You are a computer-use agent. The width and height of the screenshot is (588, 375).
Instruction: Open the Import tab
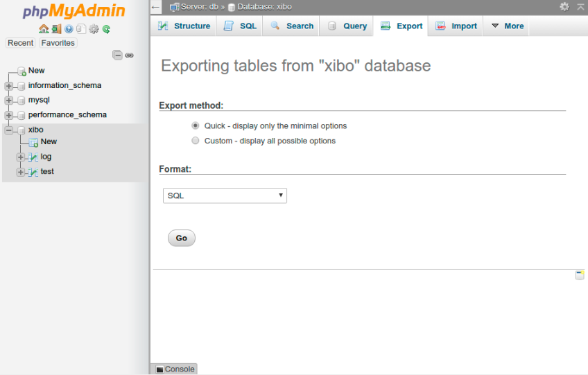(x=456, y=26)
